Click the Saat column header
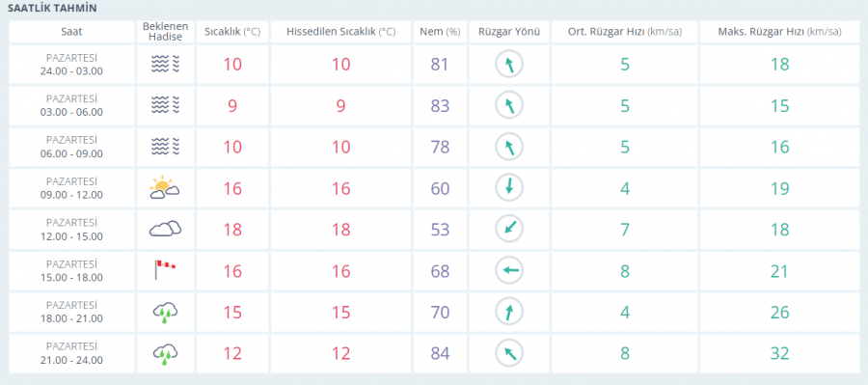The width and height of the screenshot is (868, 385). [x=72, y=32]
